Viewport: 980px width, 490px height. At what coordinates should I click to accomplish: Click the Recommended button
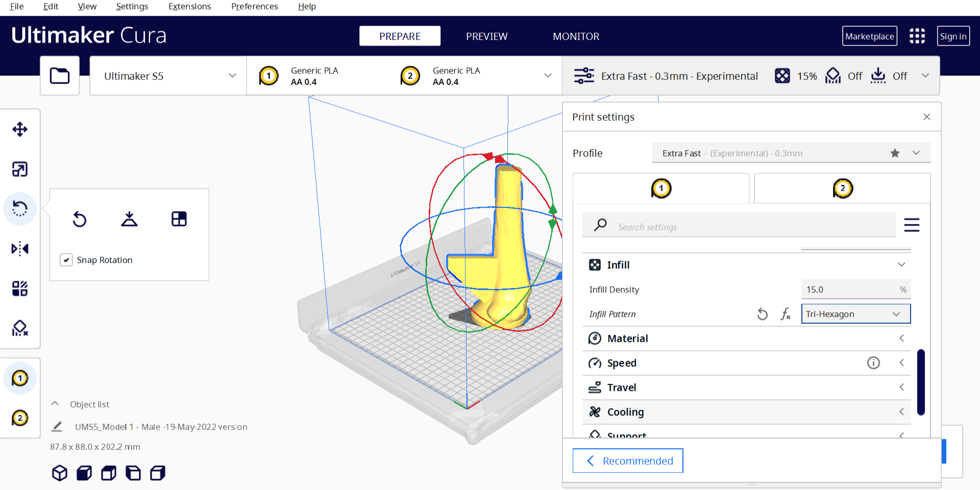[628, 461]
